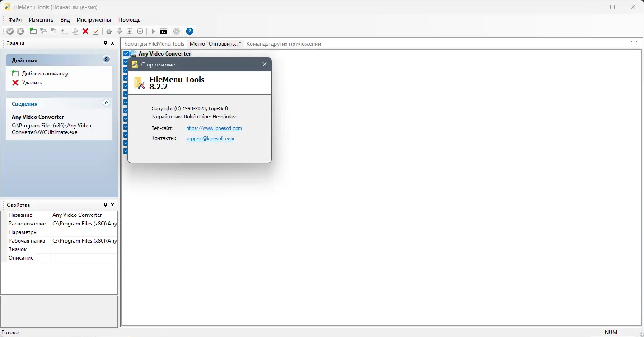Click the Добавить команду action link
The height and width of the screenshot is (337, 644).
[45, 74]
